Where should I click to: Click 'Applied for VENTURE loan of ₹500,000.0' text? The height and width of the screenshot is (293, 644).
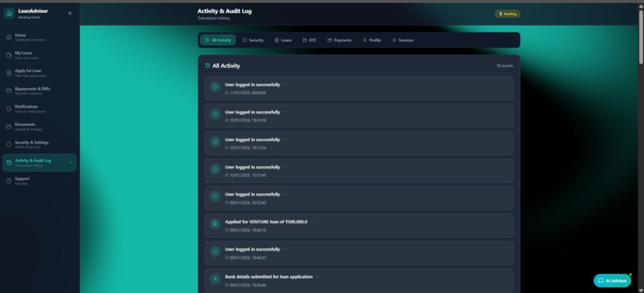pos(266,222)
